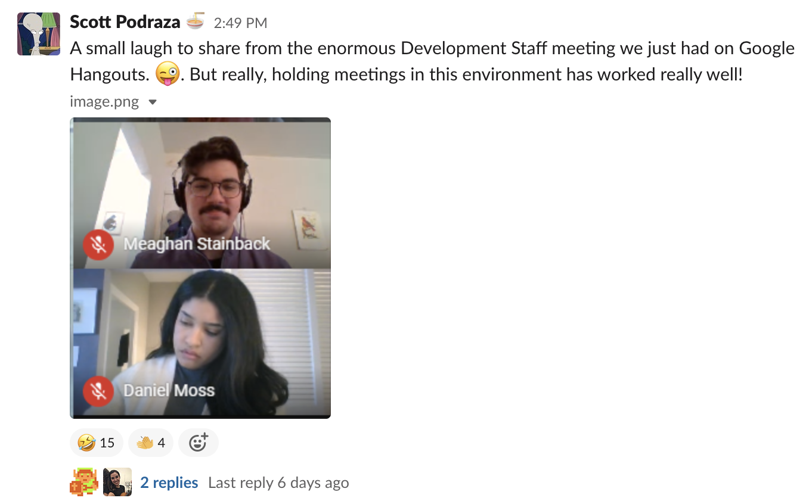Click the Scott Podraza sender name
This screenshot has height=504, width=812.
125,23
